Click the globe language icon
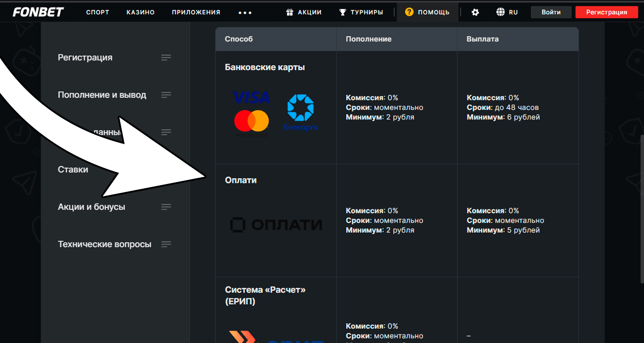 click(x=500, y=12)
